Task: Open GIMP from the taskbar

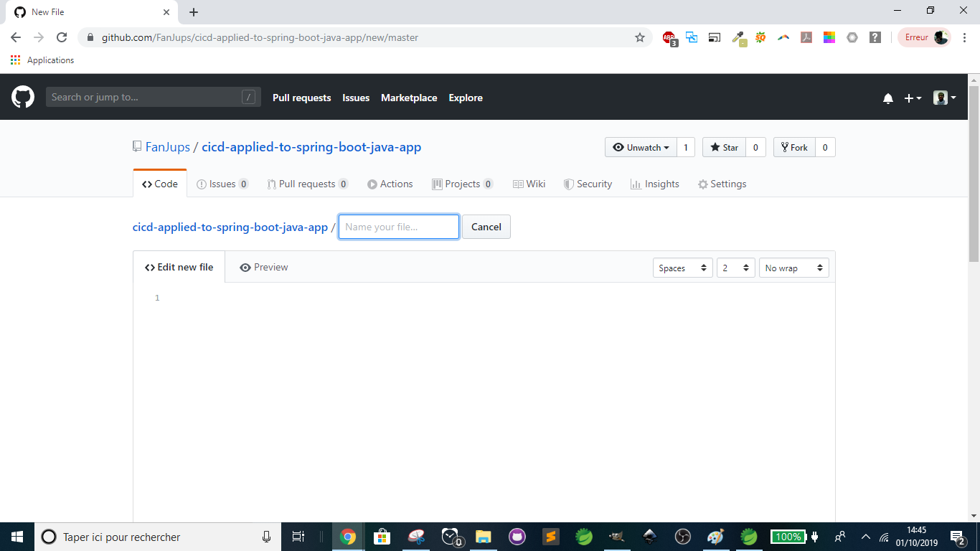Action: [x=615, y=537]
